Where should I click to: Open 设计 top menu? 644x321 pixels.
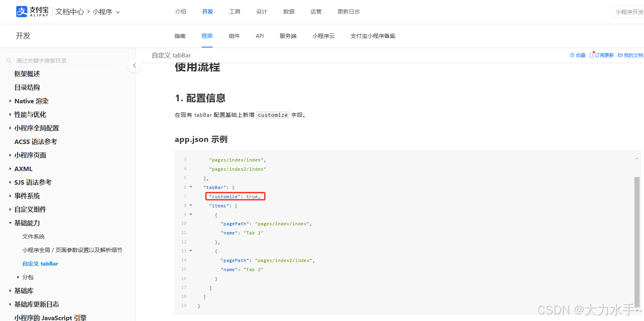coord(262,12)
